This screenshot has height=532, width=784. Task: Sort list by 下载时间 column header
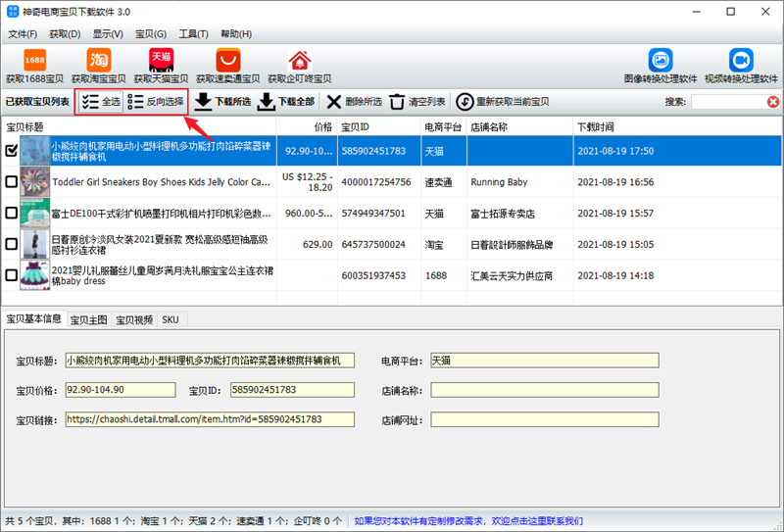point(596,126)
